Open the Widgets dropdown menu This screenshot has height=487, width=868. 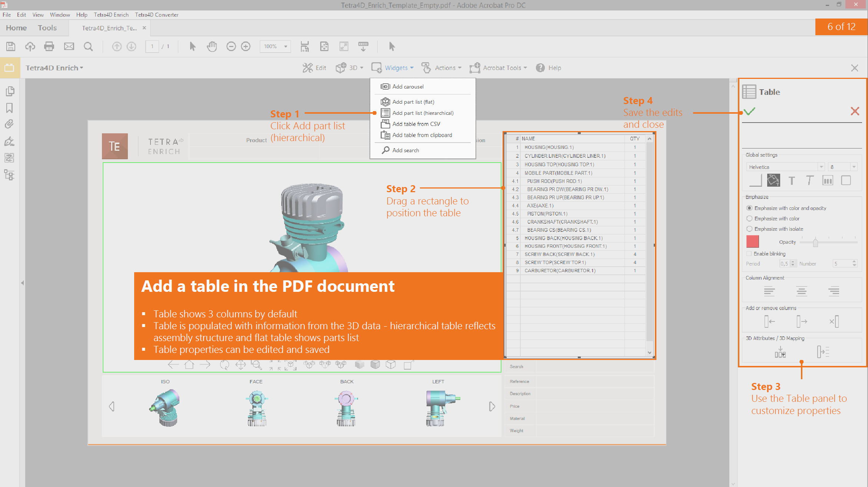(x=392, y=68)
